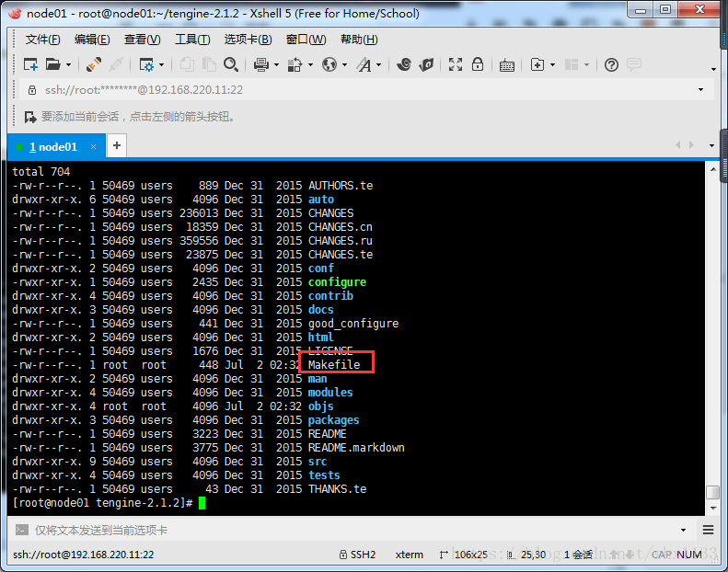This screenshot has height=572, width=728.
Task: Open the tab list dropdown arrow
Action: point(711,145)
